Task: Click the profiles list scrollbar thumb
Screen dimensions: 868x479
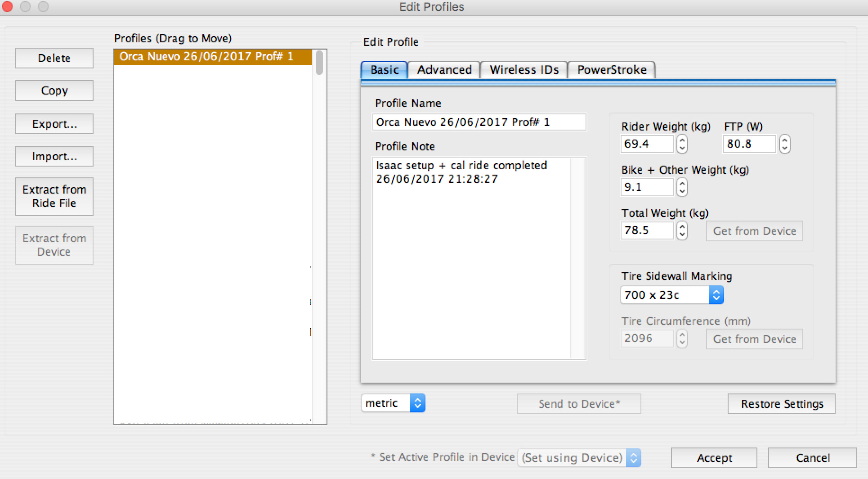Action: click(x=319, y=63)
